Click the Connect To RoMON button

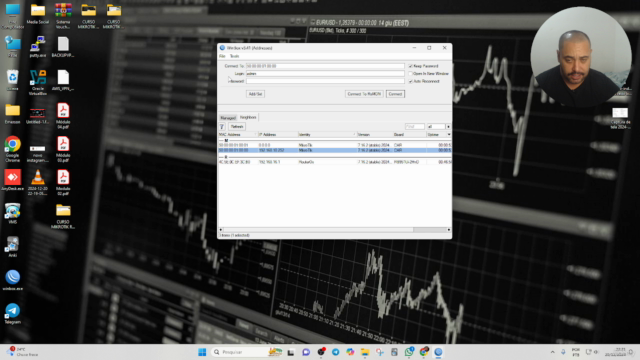coord(364,94)
